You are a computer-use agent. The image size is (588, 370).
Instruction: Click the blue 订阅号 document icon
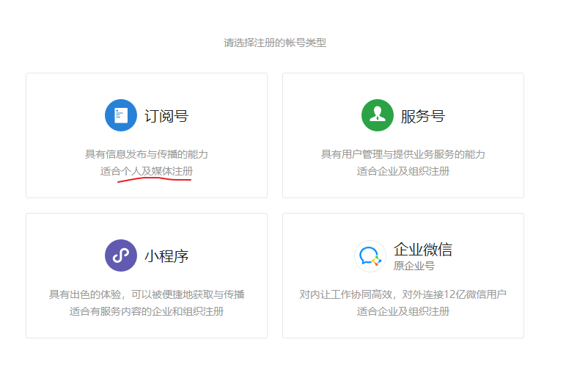pos(121,115)
